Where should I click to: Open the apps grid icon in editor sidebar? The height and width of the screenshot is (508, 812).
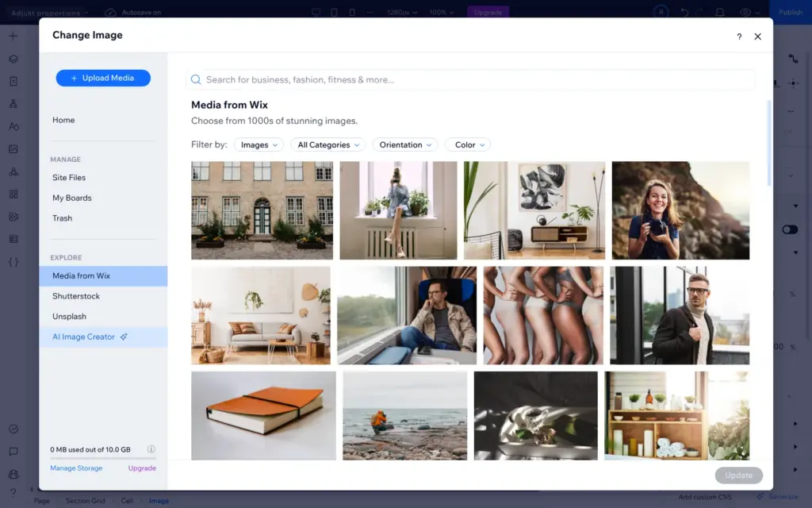[13, 194]
